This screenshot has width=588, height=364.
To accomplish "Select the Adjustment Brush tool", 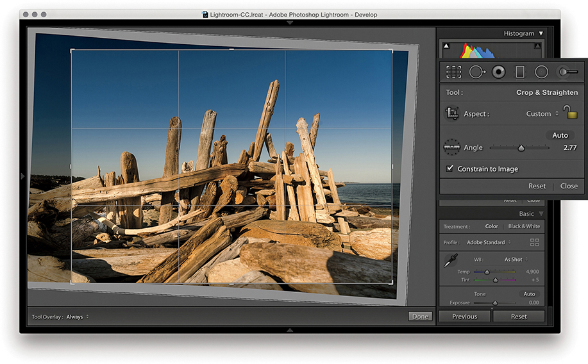I will [567, 72].
